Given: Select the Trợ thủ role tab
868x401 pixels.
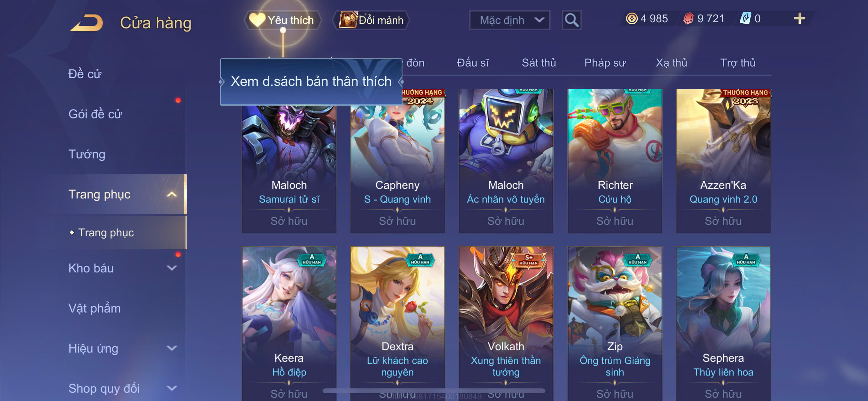Looking at the screenshot, I should (x=737, y=63).
